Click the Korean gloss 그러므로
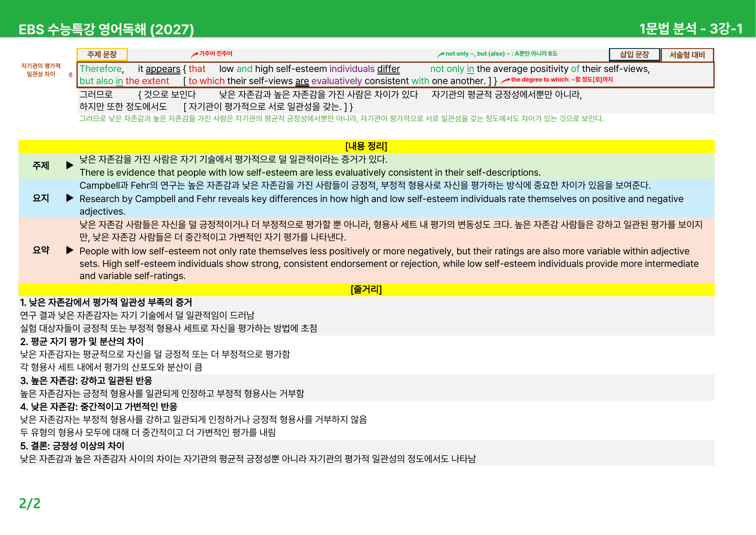Viewport: 756px width, 535px height. (x=96, y=95)
